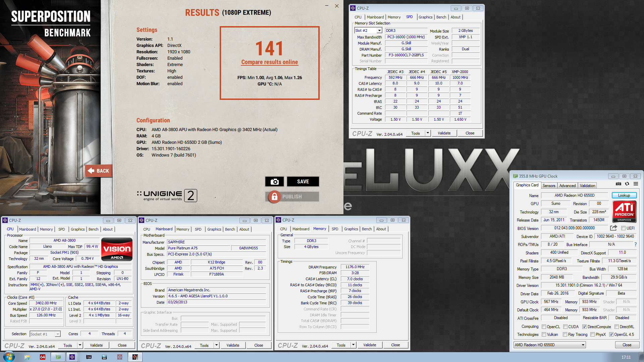Click the ATI Radeon logo in GPU-Z
This screenshot has width=644, height=362.
pyautogui.click(x=624, y=212)
